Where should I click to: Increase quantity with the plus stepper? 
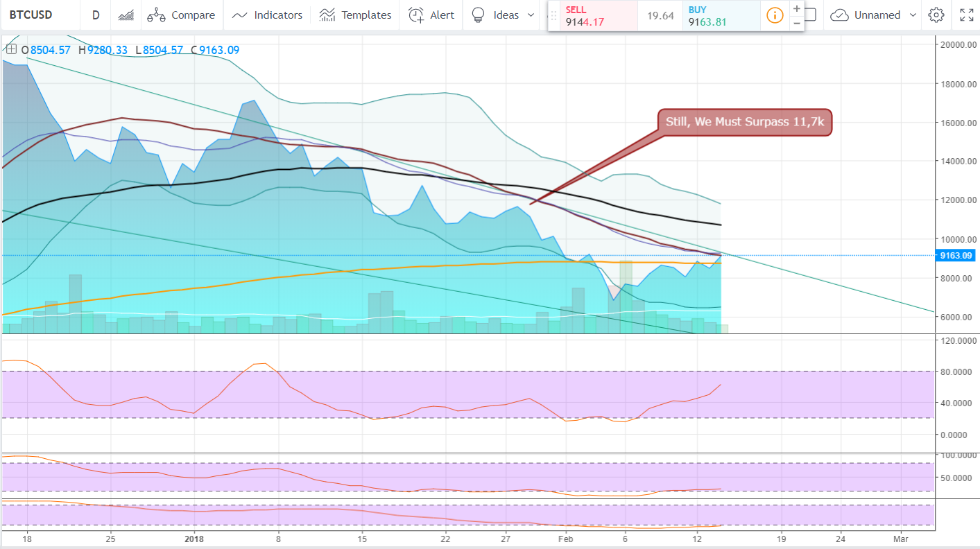coord(797,9)
